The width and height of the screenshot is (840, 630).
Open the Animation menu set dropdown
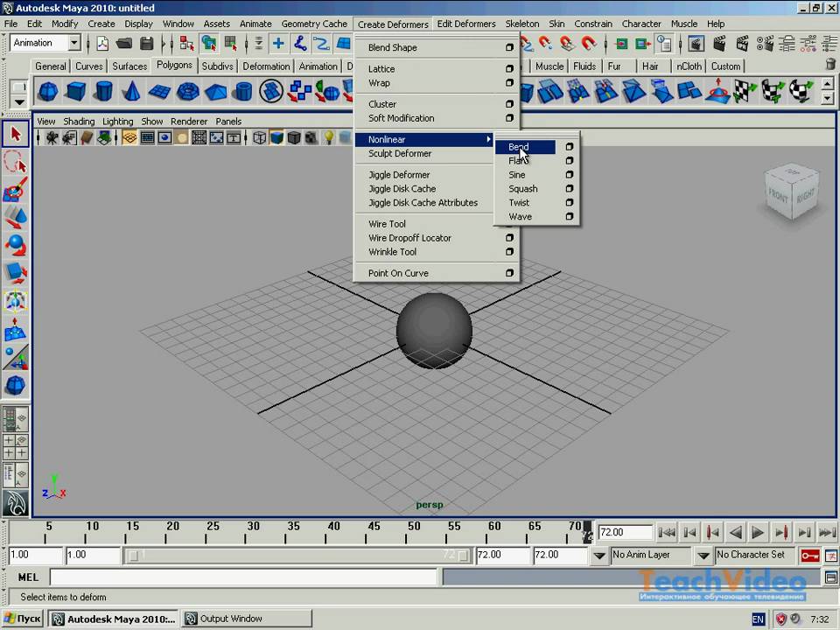(x=73, y=43)
